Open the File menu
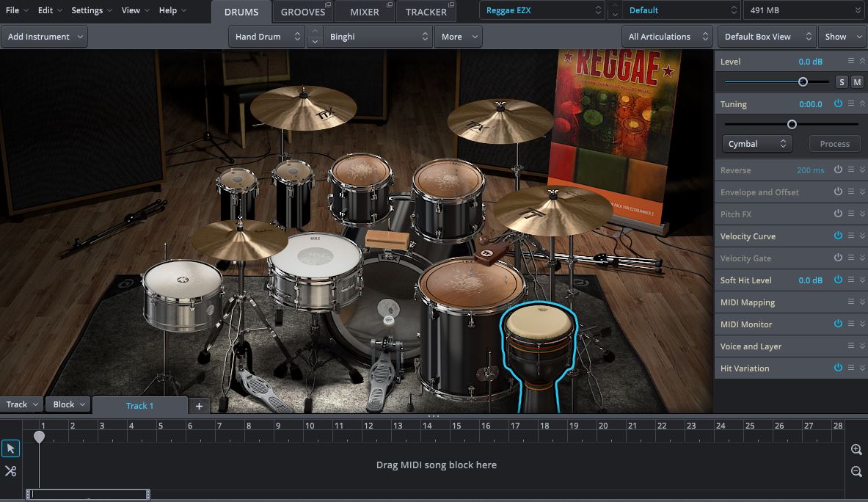 pyautogui.click(x=17, y=10)
